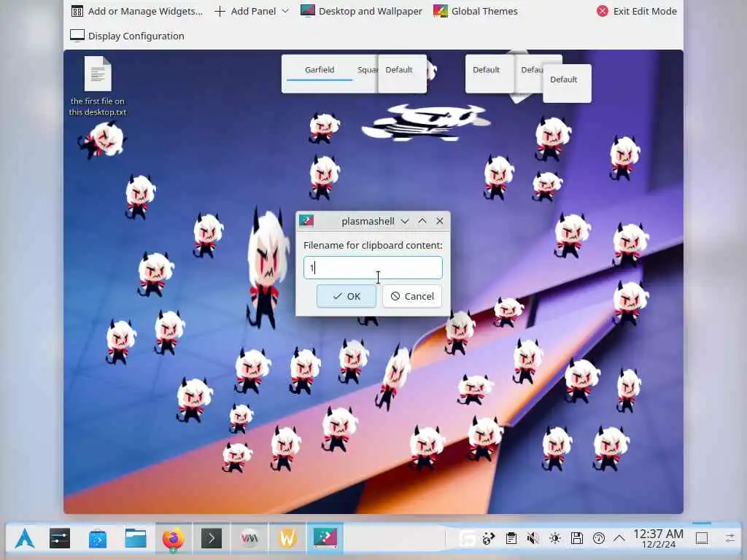Open the muted audio volume tray icon
This screenshot has height=560, width=747.
(x=533, y=539)
